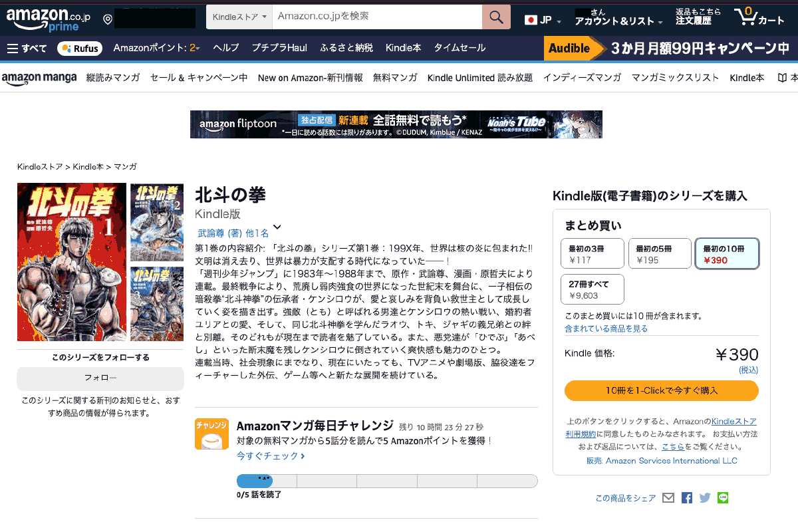Open the hamburger すべて menu

pyautogui.click(x=27, y=48)
